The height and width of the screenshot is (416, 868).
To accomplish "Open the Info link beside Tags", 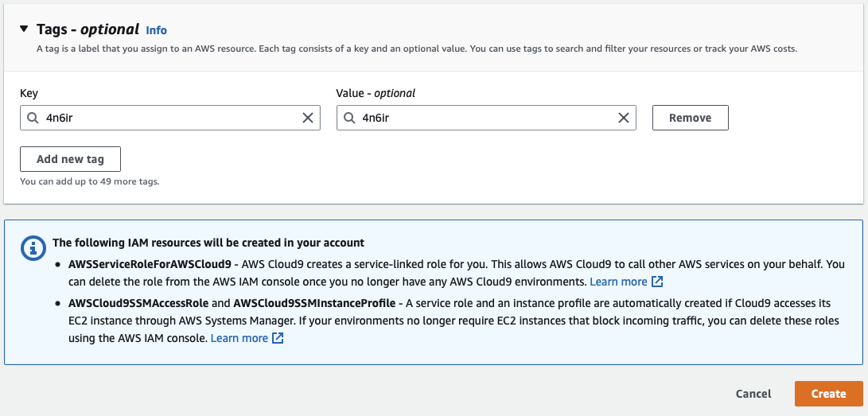I will (x=156, y=30).
